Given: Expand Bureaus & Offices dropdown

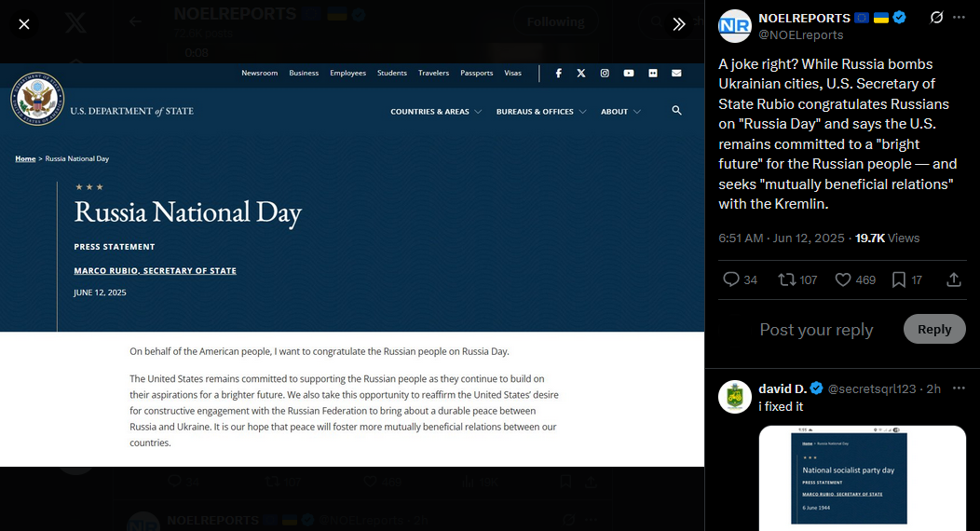Looking at the screenshot, I should [x=541, y=112].
